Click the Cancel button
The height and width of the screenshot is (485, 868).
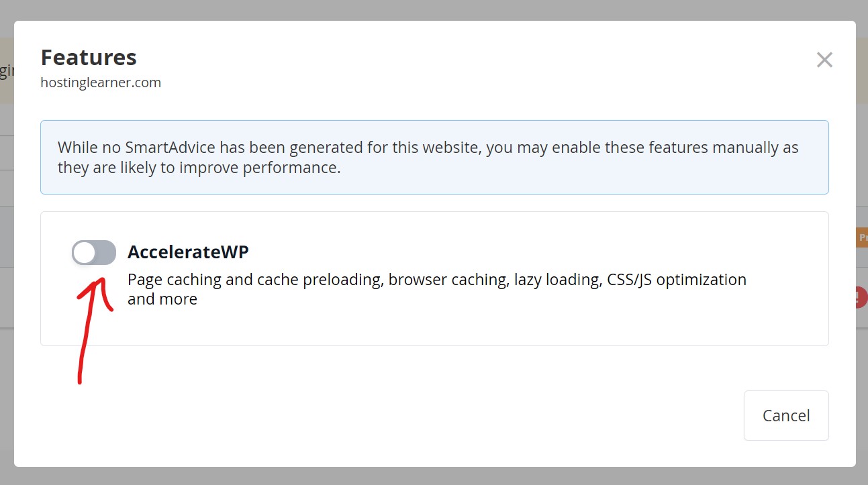[786, 415]
